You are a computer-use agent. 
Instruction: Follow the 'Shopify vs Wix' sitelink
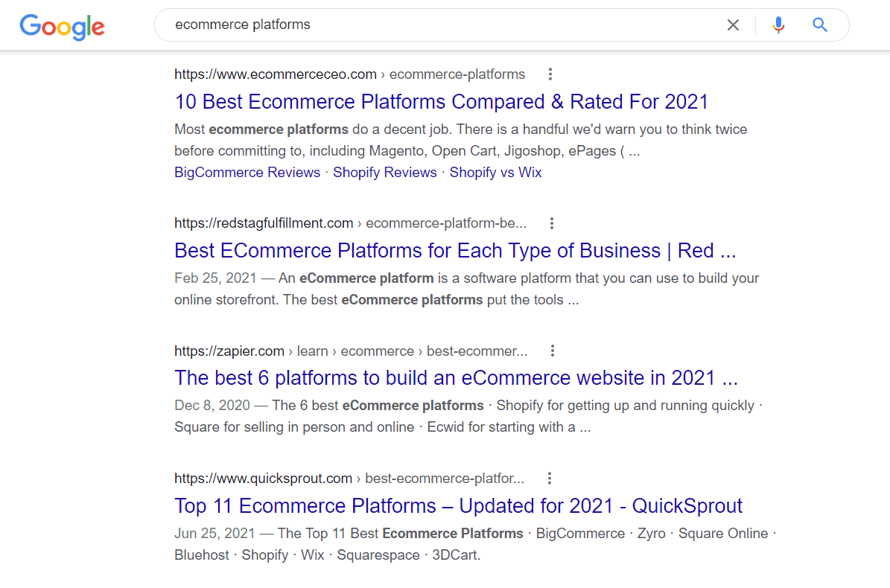495,173
